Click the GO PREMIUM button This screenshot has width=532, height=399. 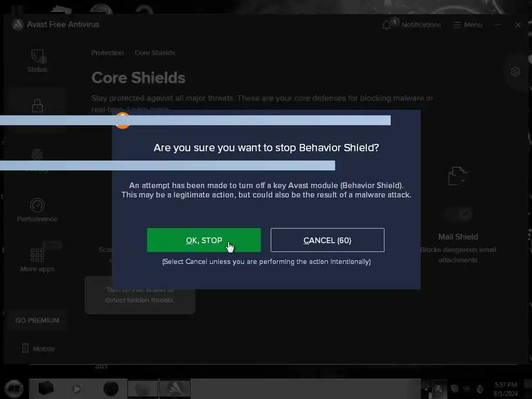coord(37,320)
